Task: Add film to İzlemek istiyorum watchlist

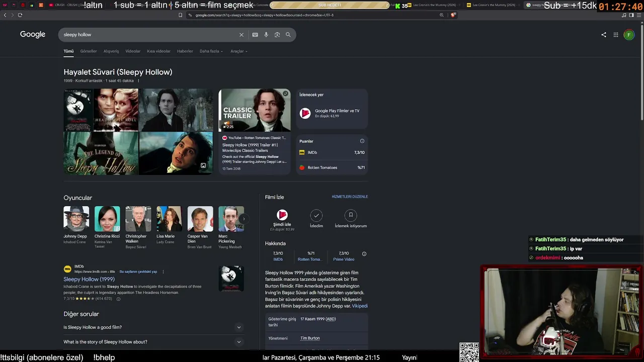Action: pyautogui.click(x=351, y=219)
